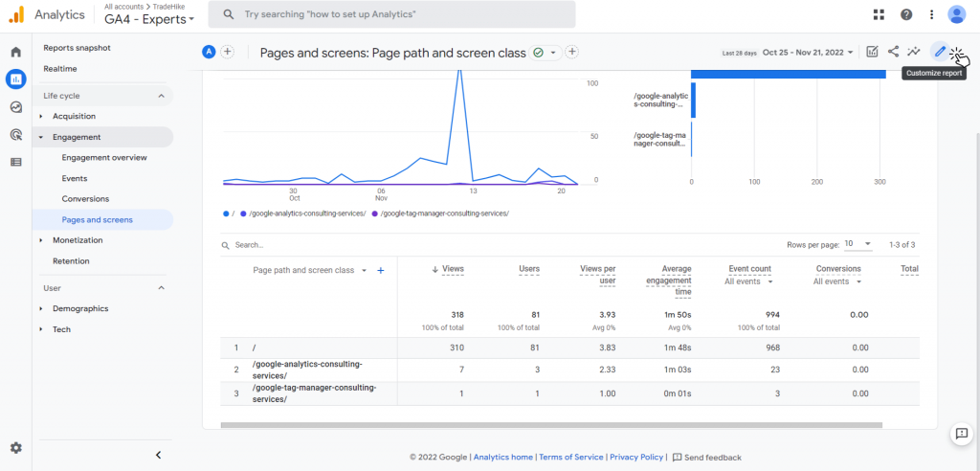
Task: Select the Reports icon in left rail
Action: 15,78
